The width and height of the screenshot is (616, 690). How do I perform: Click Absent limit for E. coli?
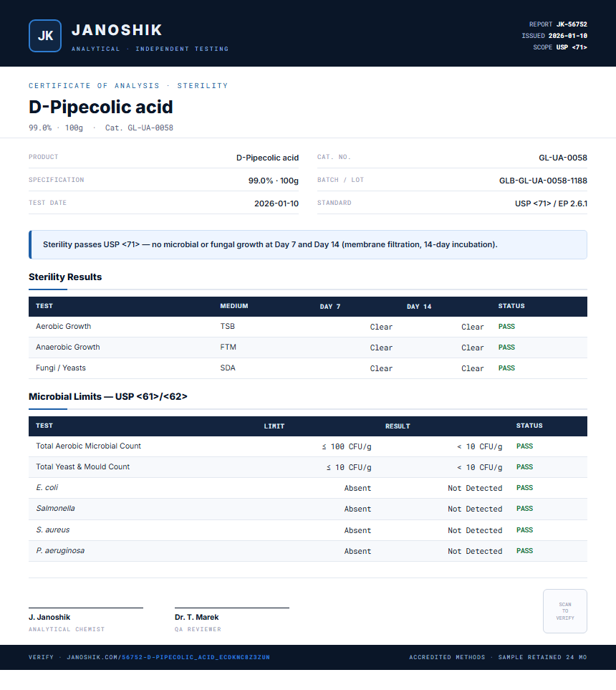tap(357, 488)
